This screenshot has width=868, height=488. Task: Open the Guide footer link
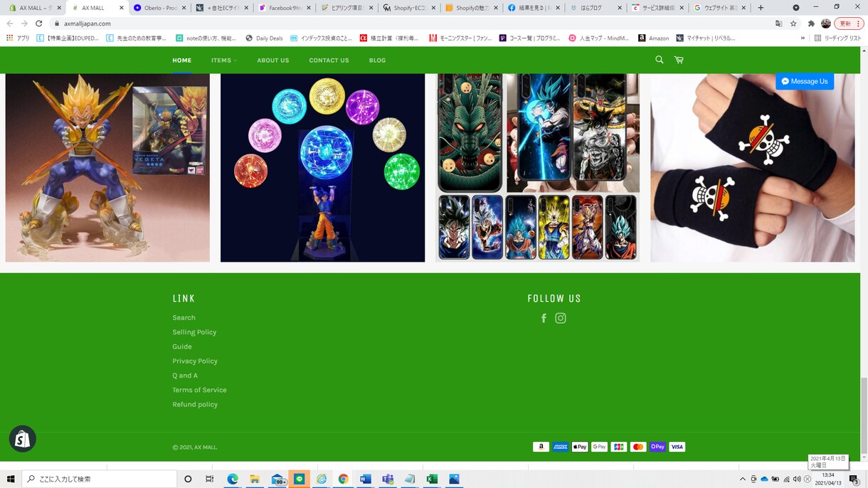coord(182,346)
